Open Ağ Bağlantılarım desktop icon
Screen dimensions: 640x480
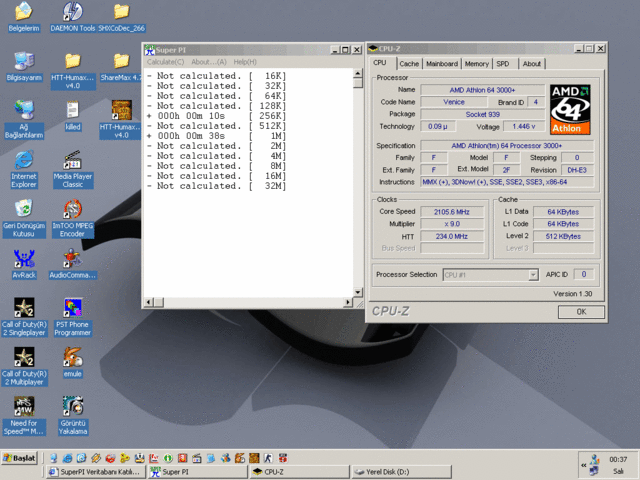[24, 120]
